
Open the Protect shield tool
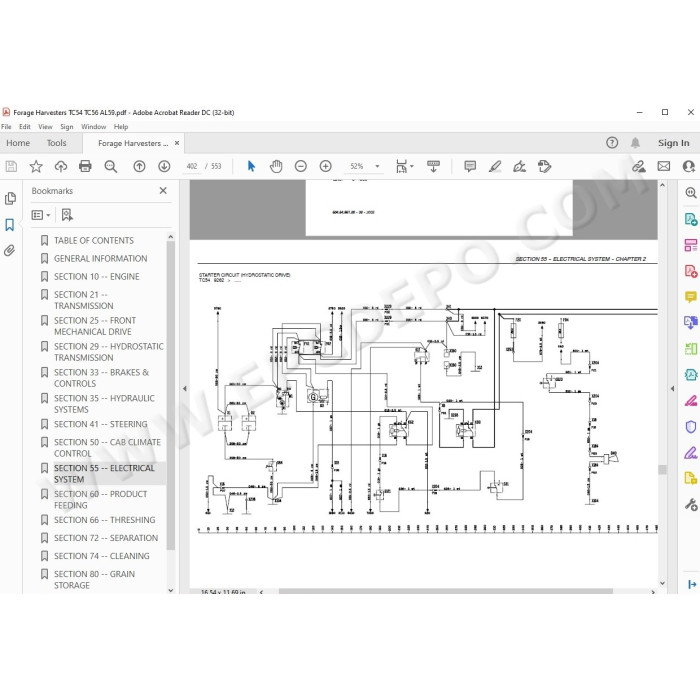click(691, 427)
